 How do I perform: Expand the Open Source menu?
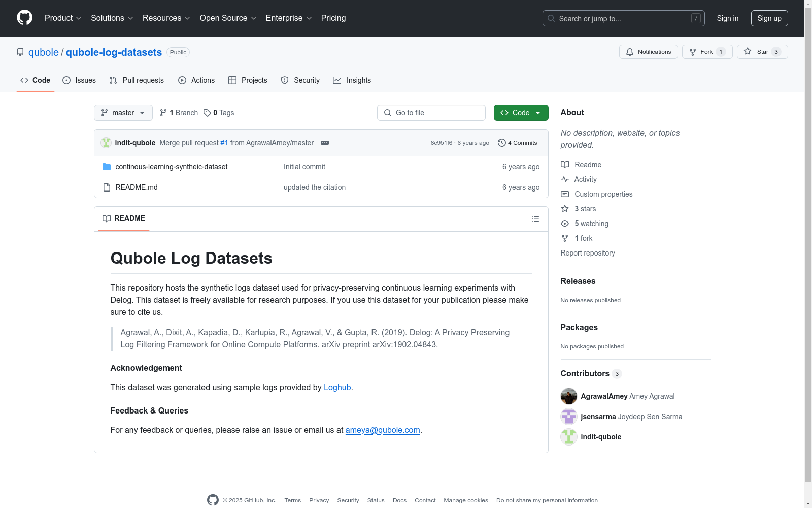[228, 18]
